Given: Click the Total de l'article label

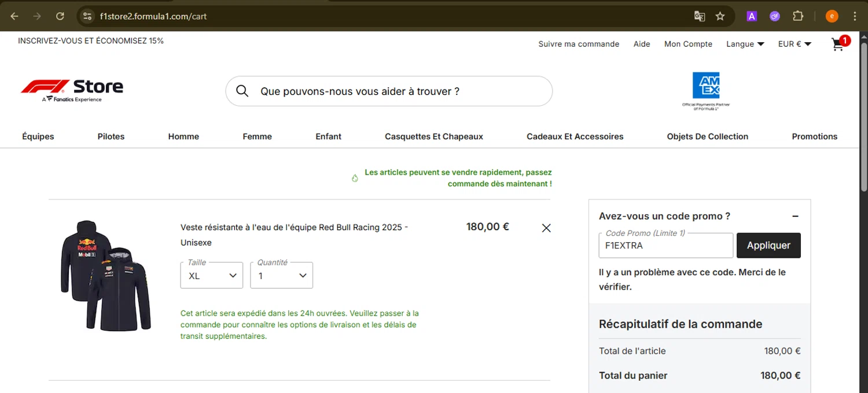Looking at the screenshot, I should 632,351.
